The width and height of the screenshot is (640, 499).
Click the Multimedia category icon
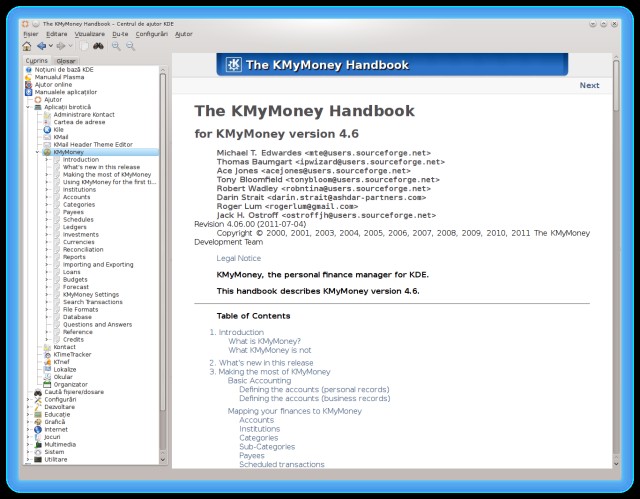38,445
